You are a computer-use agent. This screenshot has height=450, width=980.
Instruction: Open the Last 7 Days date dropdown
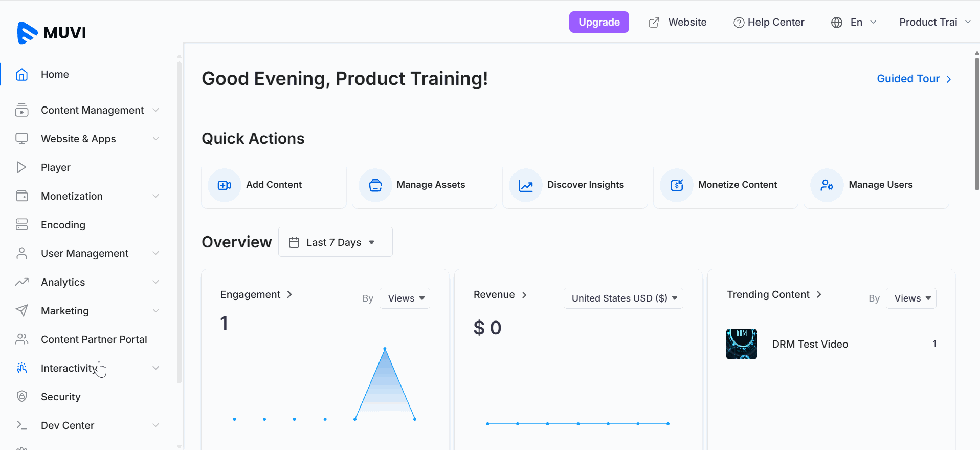pos(336,242)
